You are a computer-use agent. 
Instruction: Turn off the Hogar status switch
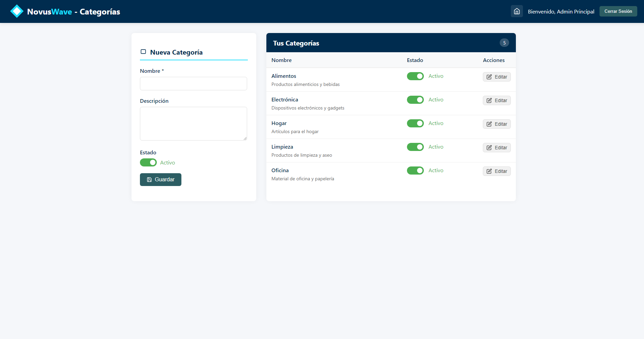point(415,123)
